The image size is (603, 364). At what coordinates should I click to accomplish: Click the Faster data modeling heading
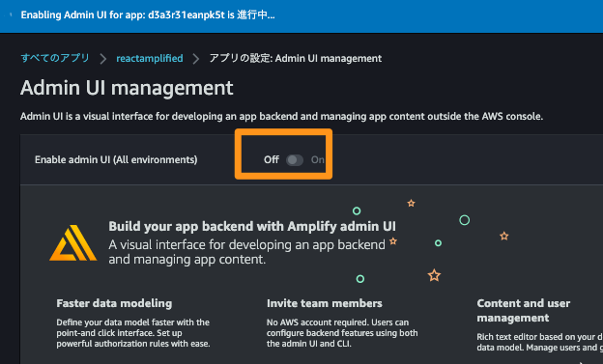click(x=114, y=303)
